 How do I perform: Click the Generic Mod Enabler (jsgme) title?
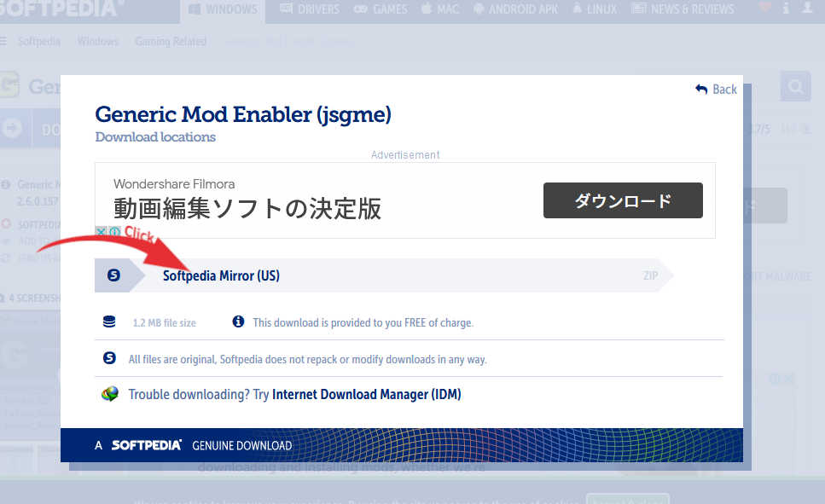pyautogui.click(x=243, y=114)
